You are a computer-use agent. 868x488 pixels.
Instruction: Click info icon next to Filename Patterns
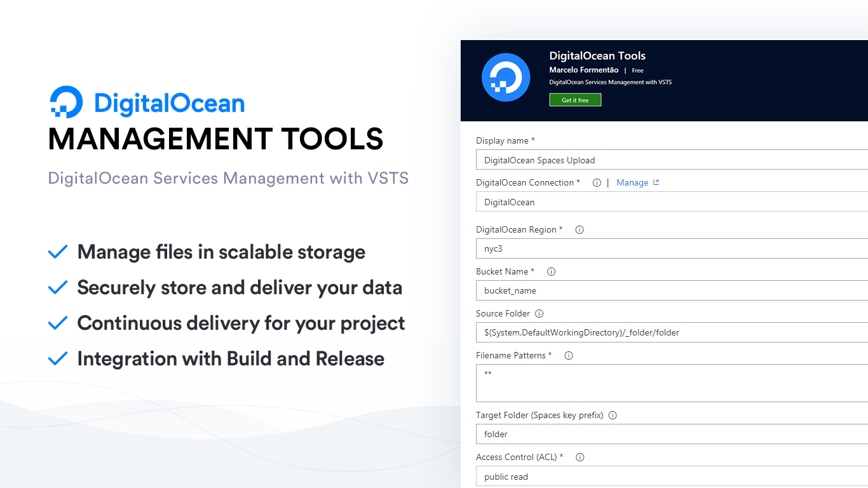[x=569, y=356]
